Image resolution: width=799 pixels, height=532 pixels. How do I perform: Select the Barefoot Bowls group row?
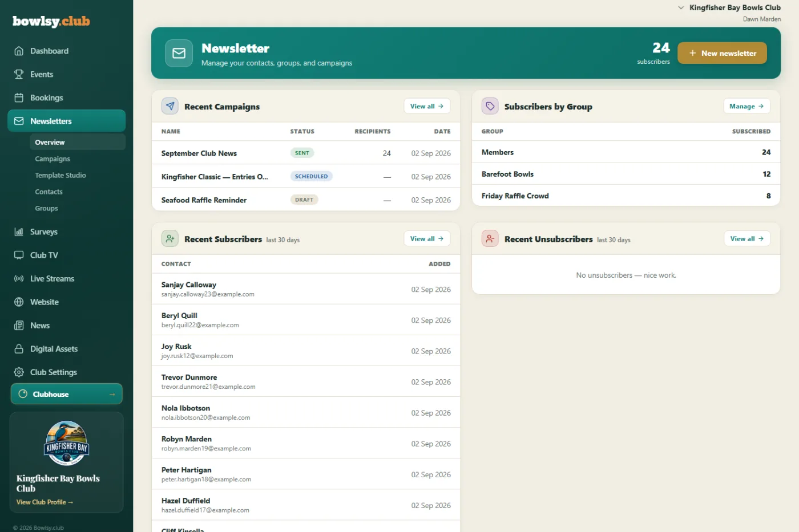pyautogui.click(x=626, y=174)
